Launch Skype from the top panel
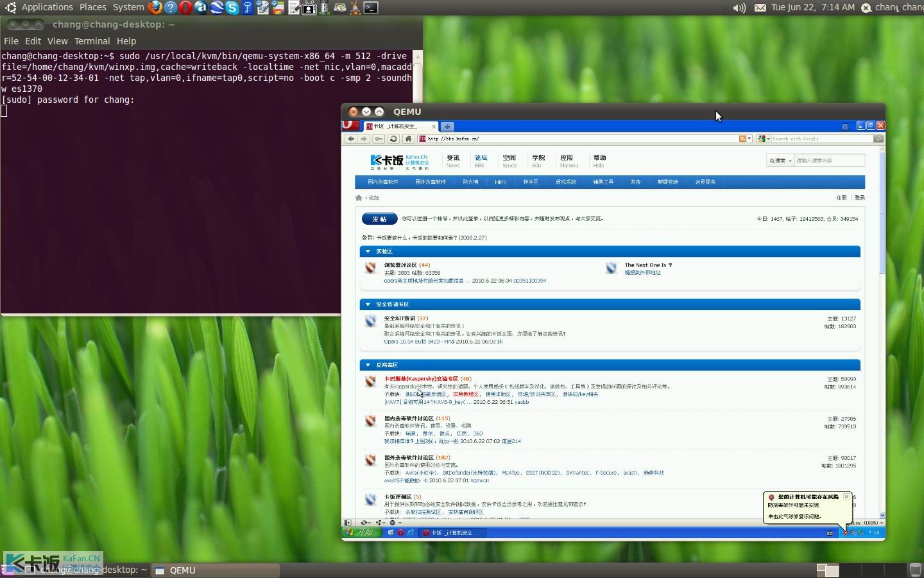 pos(232,8)
